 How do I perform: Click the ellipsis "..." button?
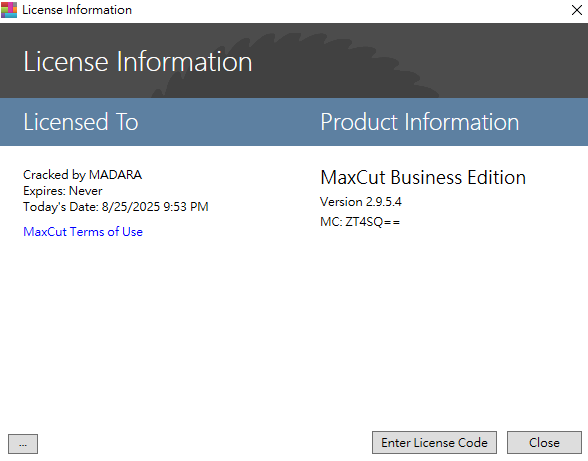click(x=23, y=444)
